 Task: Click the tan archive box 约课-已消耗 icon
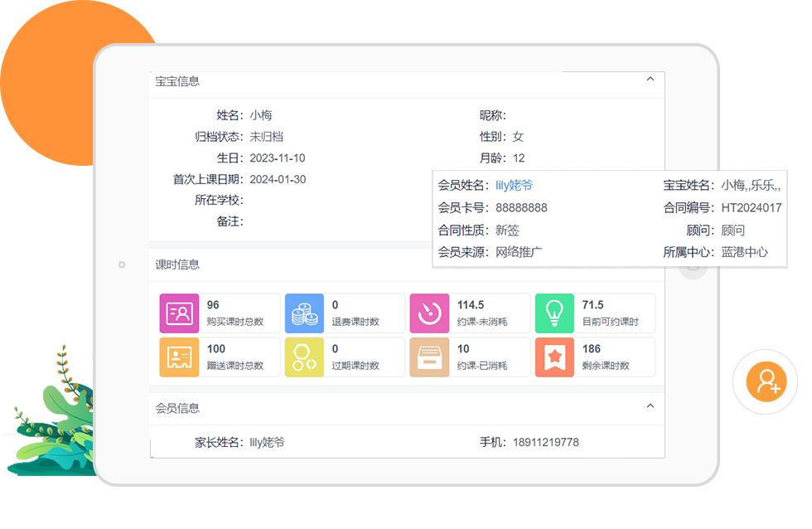pos(429,357)
